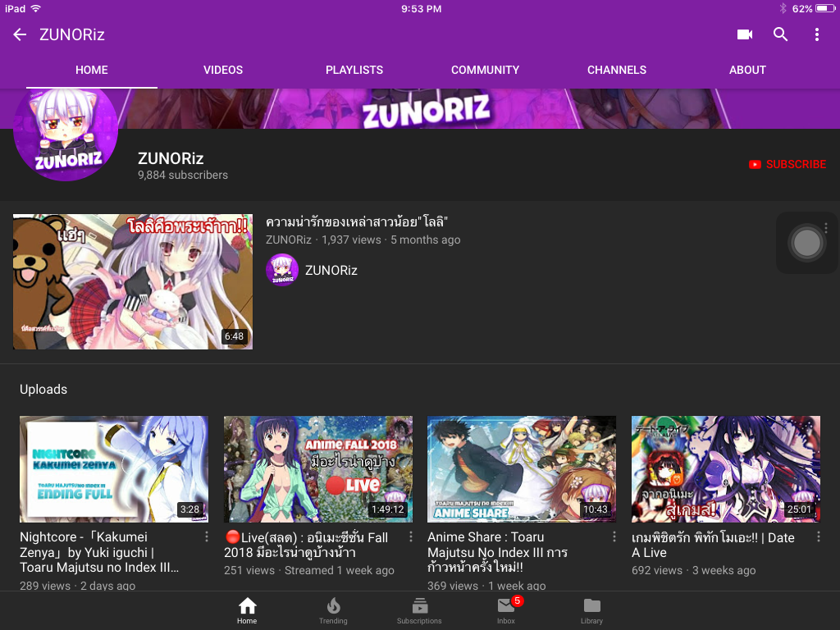The image size is (840, 630).
Task: Play the Anime Fall 2018 live thumbnail
Action: [x=318, y=469]
